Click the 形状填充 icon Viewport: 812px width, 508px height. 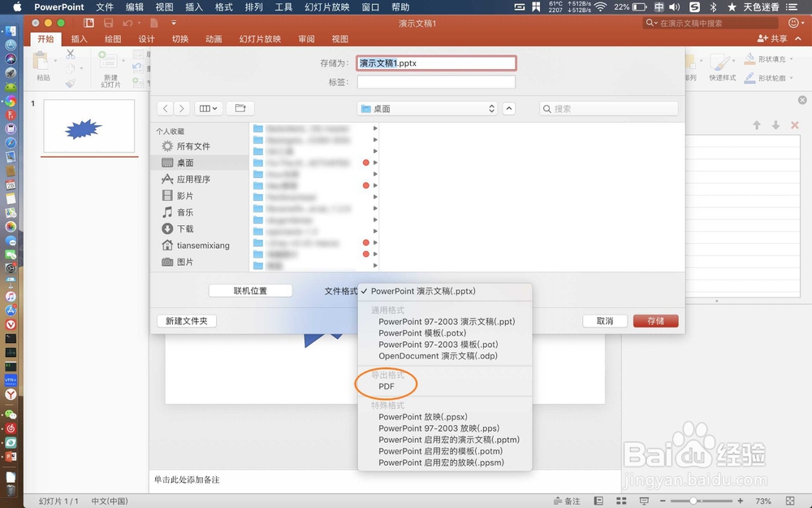click(x=749, y=59)
